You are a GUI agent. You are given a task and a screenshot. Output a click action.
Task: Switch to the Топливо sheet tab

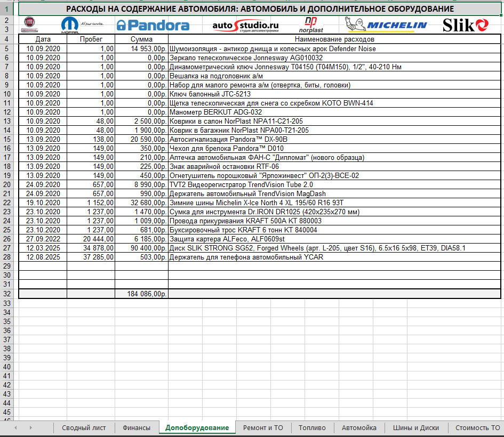[312, 428]
